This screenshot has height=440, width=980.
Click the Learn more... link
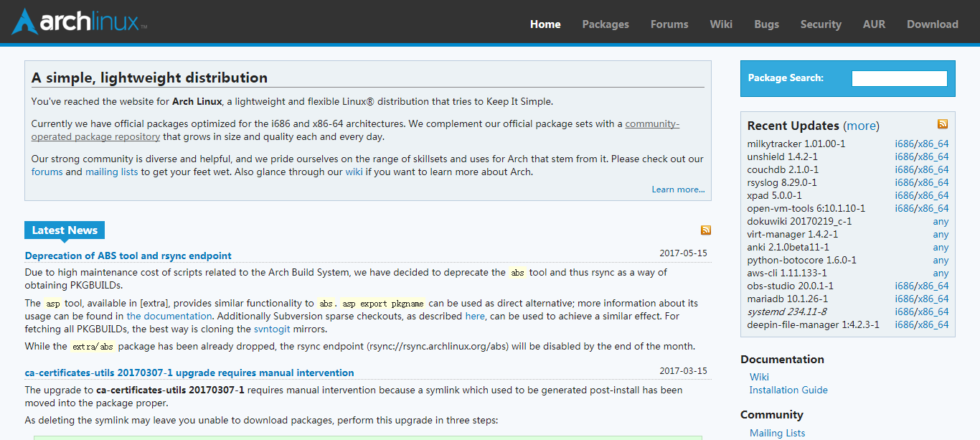tap(678, 189)
